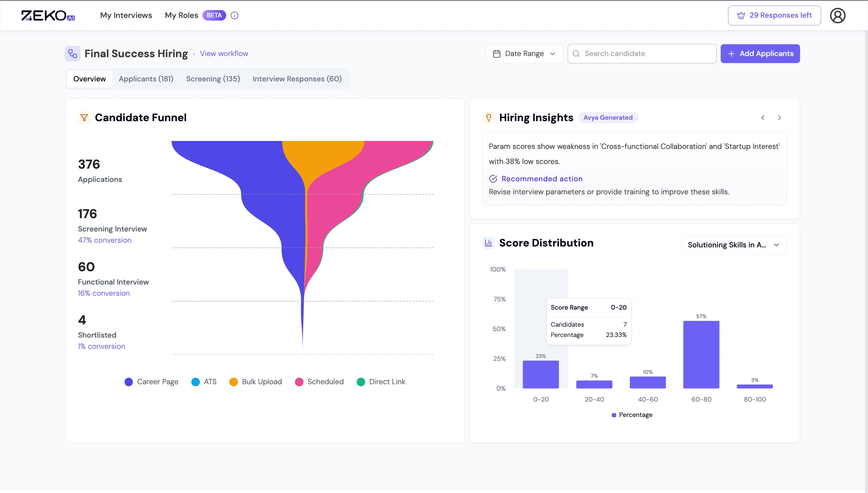Viewport: 868px width, 493px height.
Task: Click the calendar icon in Date Range
Action: [497, 53]
